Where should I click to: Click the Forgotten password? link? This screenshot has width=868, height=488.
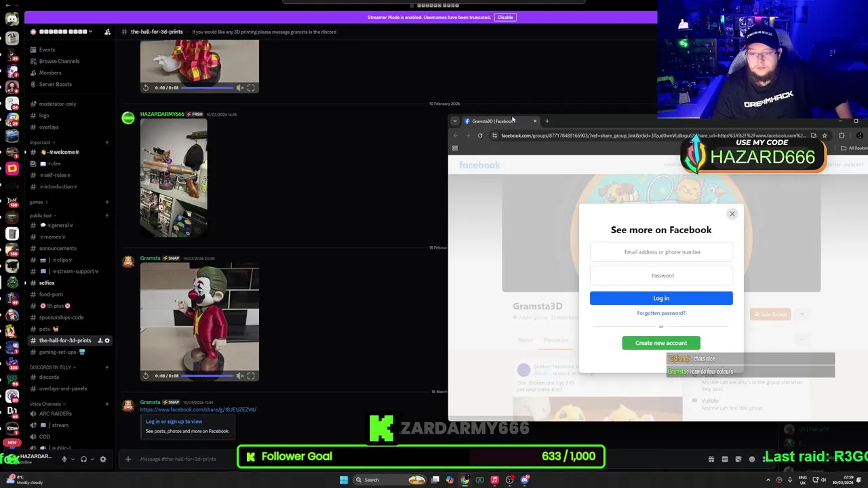pyautogui.click(x=661, y=313)
